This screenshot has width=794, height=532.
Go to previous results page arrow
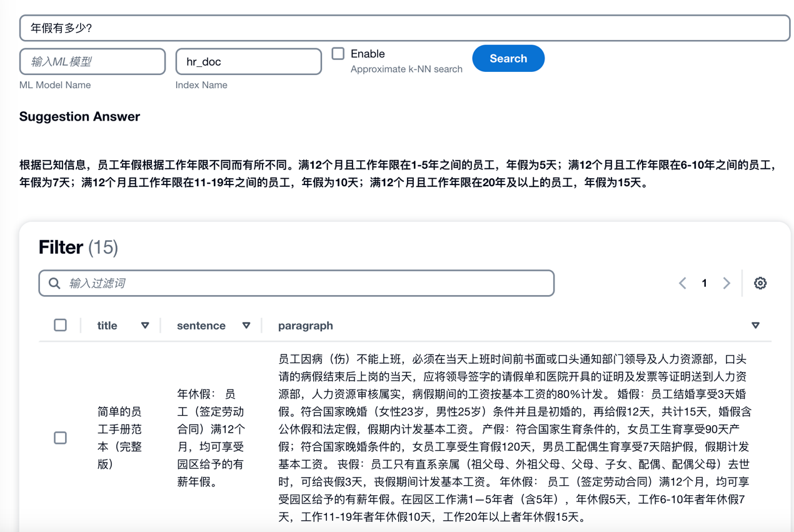(683, 283)
